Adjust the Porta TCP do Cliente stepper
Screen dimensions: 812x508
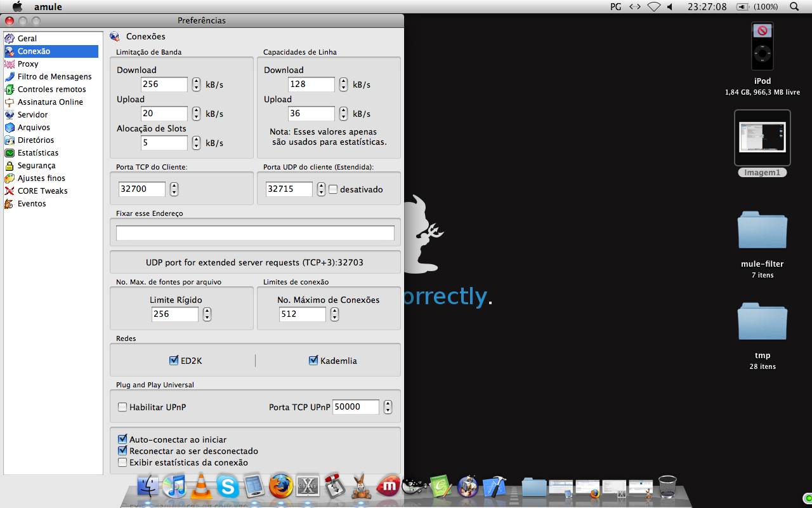(x=174, y=189)
